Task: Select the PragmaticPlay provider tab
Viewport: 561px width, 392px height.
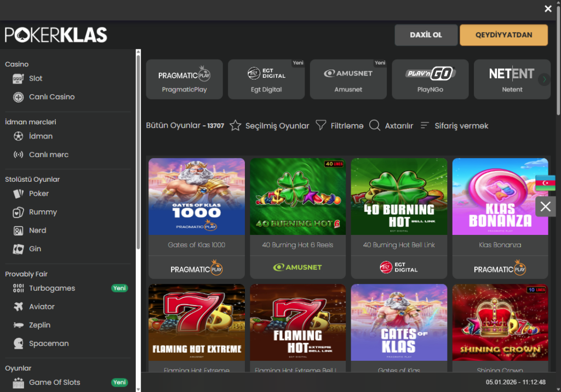Action: click(184, 79)
